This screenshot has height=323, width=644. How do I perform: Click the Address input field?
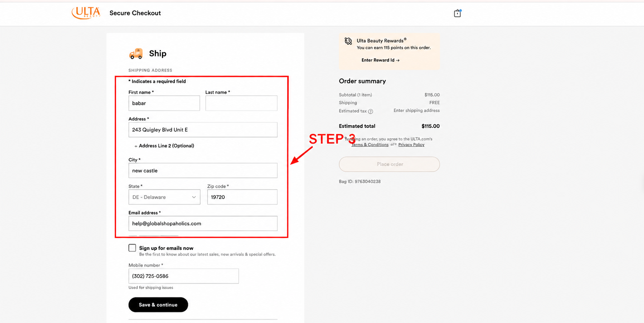(203, 130)
